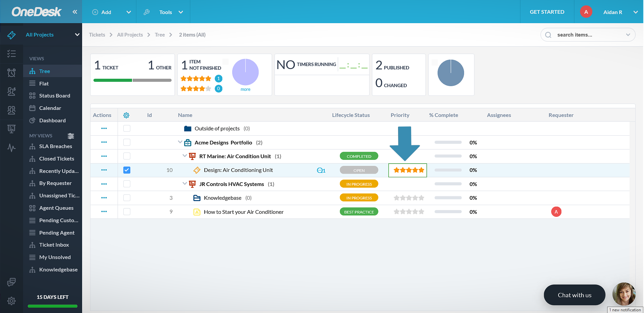This screenshot has width=644, height=313.
Task: Set priority stars for How to Start row
Action: click(409, 212)
